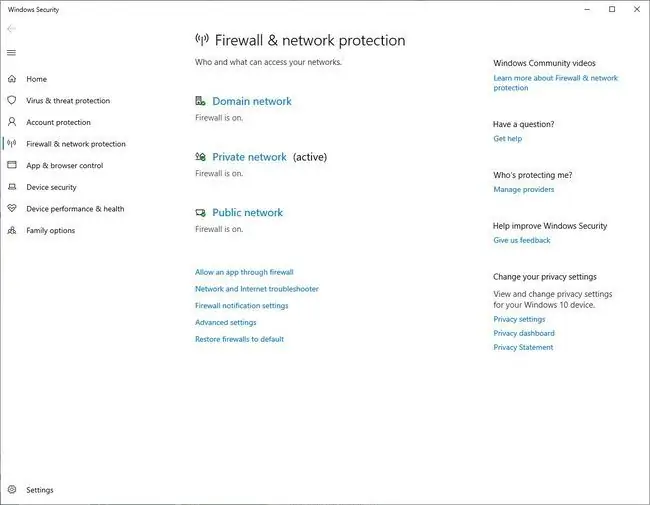Click the App & browser control icon
Image resolution: width=650 pixels, height=505 pixels.
click(x=12, y=165)
